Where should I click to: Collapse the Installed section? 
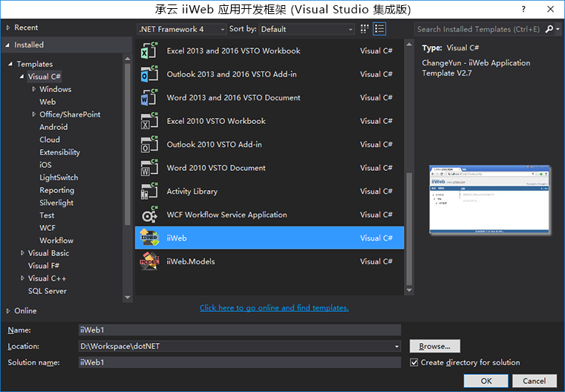[x=7, y=45]
